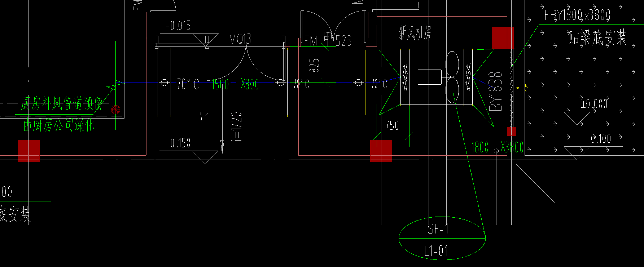Click the 70°C label below the 825 dimension
Viewport: 644px width, 267px height.
[301, 84]
